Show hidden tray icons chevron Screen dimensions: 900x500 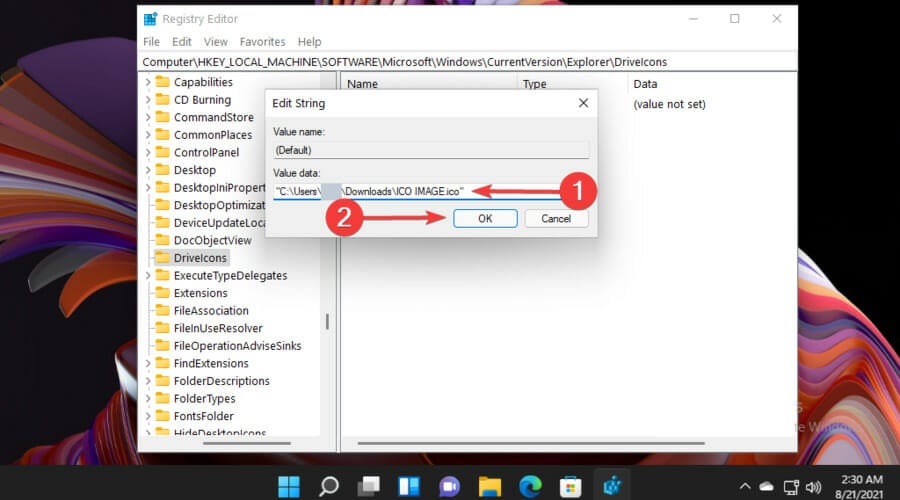(x=745, y=487)
